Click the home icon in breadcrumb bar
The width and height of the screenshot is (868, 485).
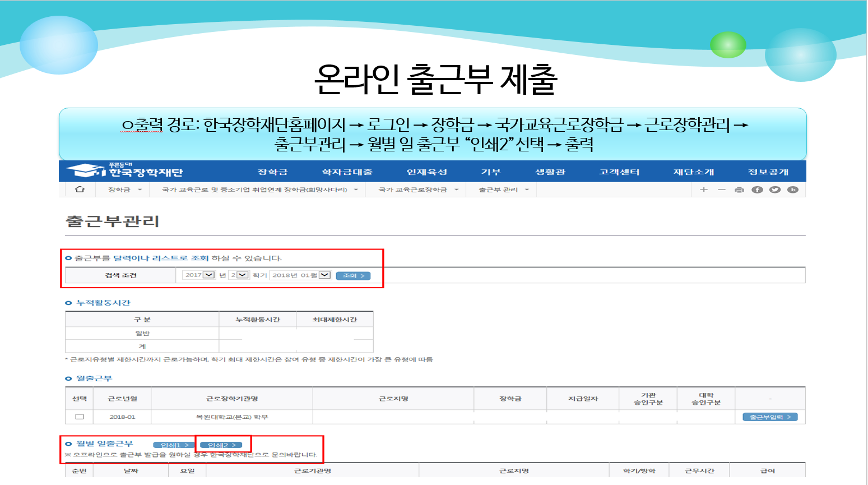80,190
